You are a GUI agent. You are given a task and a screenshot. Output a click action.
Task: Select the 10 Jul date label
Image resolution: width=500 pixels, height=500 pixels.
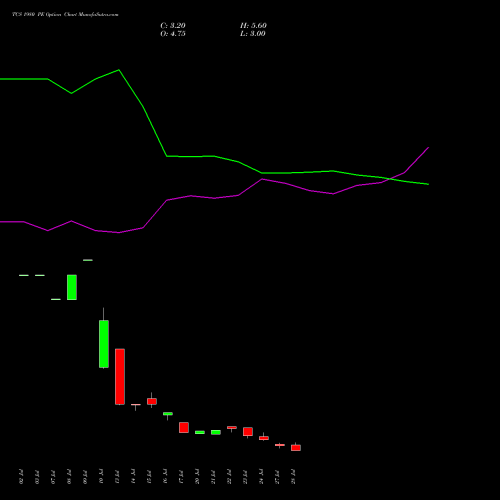101,477
